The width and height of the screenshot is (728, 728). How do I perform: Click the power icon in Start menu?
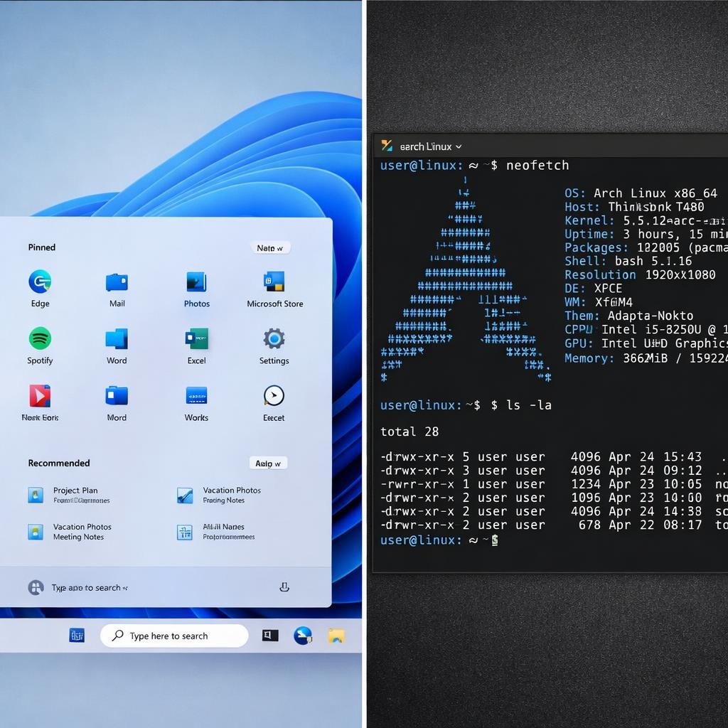click(x=284, y=587)
